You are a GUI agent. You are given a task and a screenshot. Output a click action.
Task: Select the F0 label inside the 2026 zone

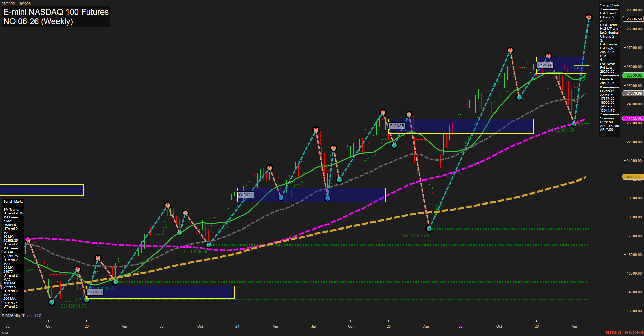[576, 67]
